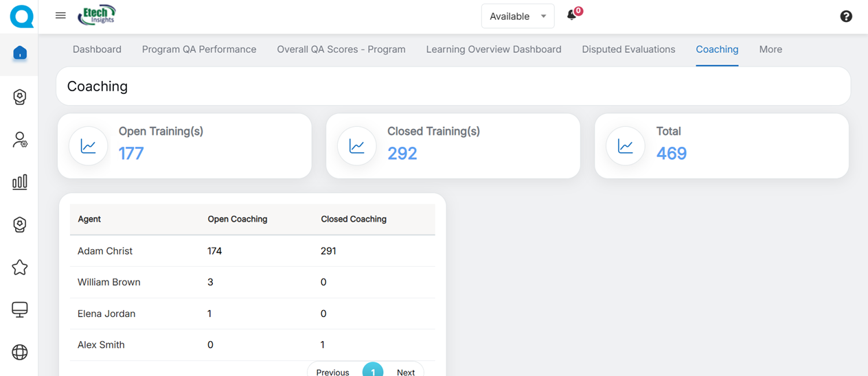Click the Etech Insights logo
The height and width of the screenshot is (376, 868).
[x=96, y=15]
